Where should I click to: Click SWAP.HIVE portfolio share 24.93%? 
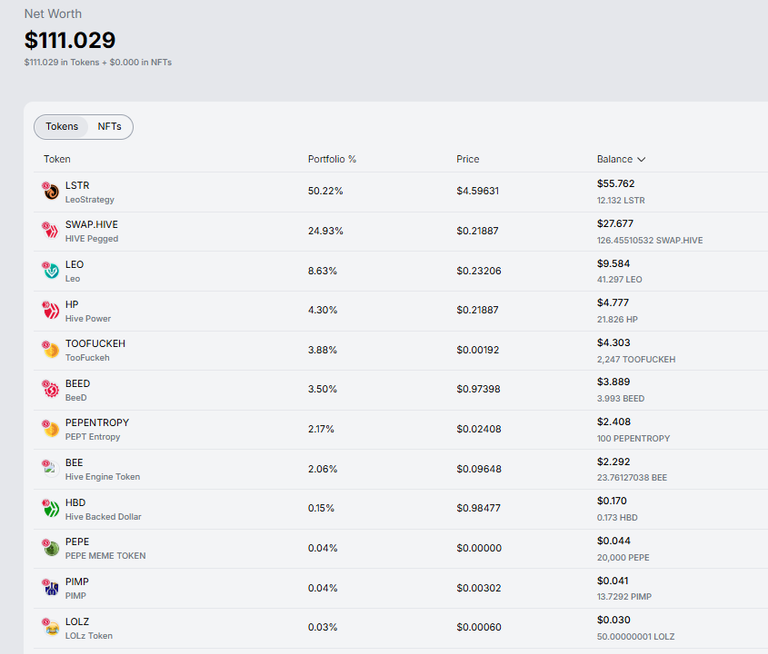(325, 231)
